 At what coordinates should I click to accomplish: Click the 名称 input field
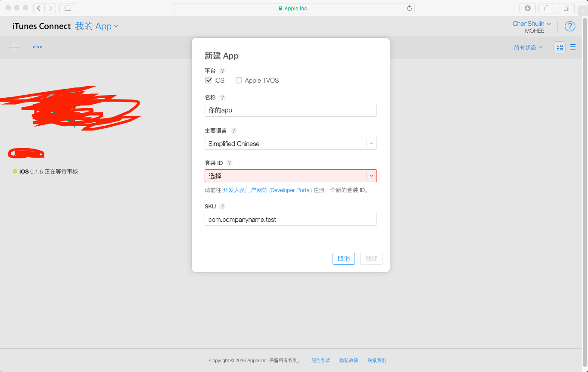click(x=291, y=110)
